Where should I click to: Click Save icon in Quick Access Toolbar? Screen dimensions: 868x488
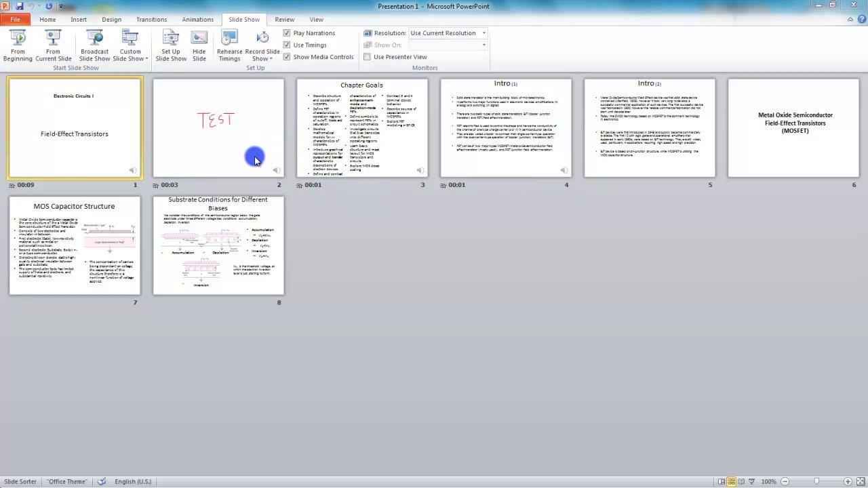pos(19,6)
